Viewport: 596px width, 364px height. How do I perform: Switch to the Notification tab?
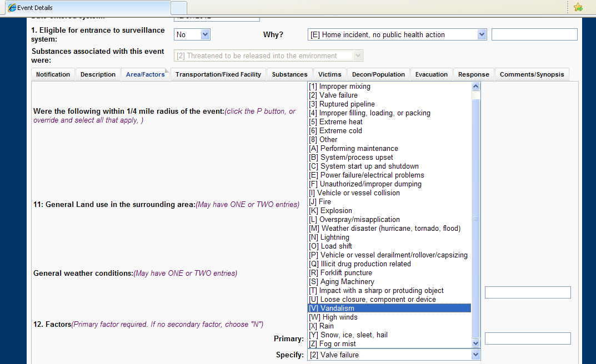[53, 74]
